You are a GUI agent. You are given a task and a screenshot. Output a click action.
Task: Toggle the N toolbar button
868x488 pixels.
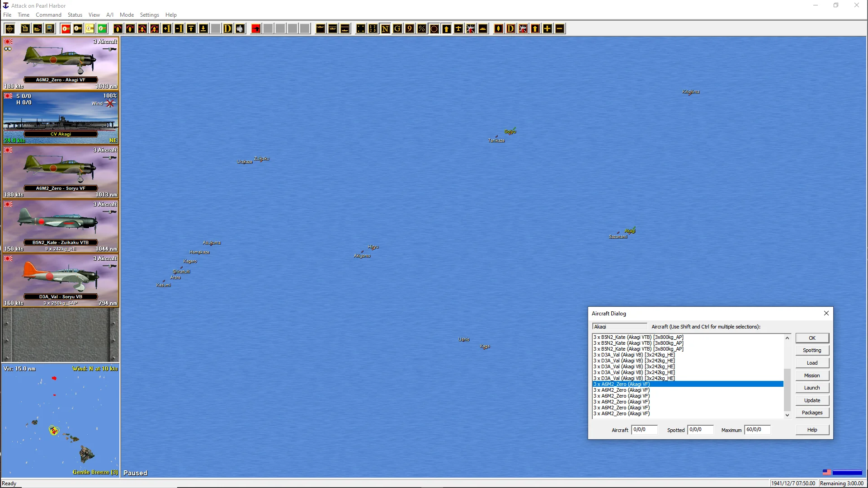[x=385, y=29]
